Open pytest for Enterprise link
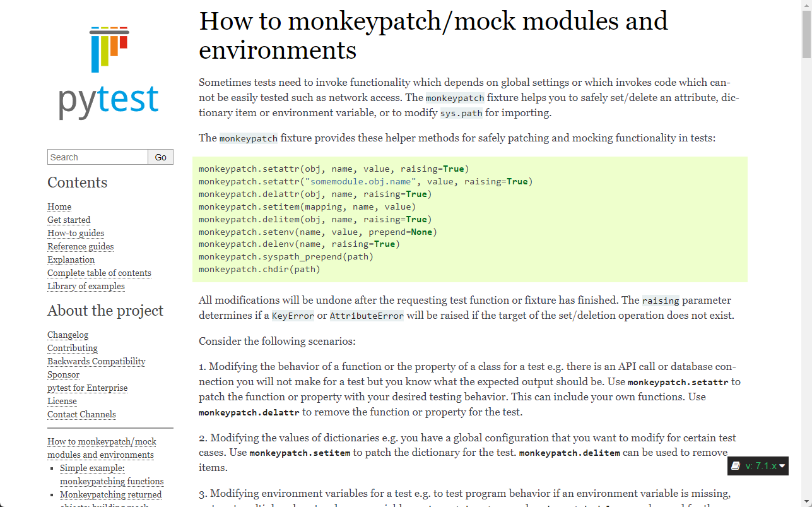The width and height of the screenshot is (812, 507). point(88,388)
